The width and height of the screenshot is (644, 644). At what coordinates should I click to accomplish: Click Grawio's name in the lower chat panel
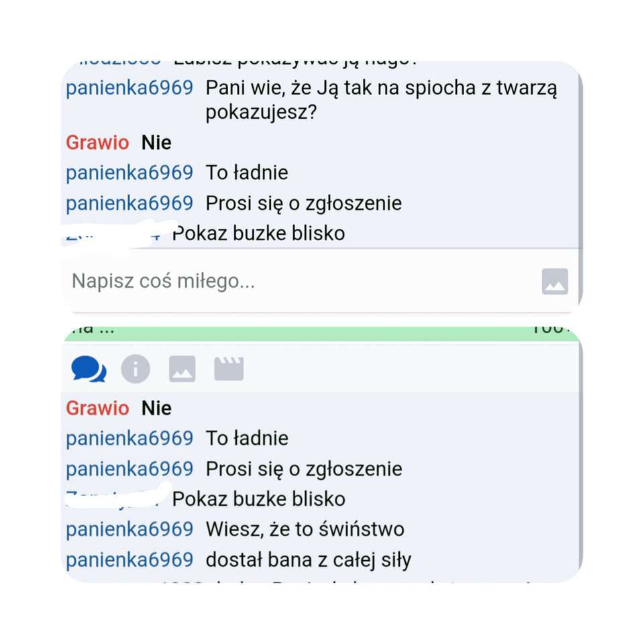point(97,408)
